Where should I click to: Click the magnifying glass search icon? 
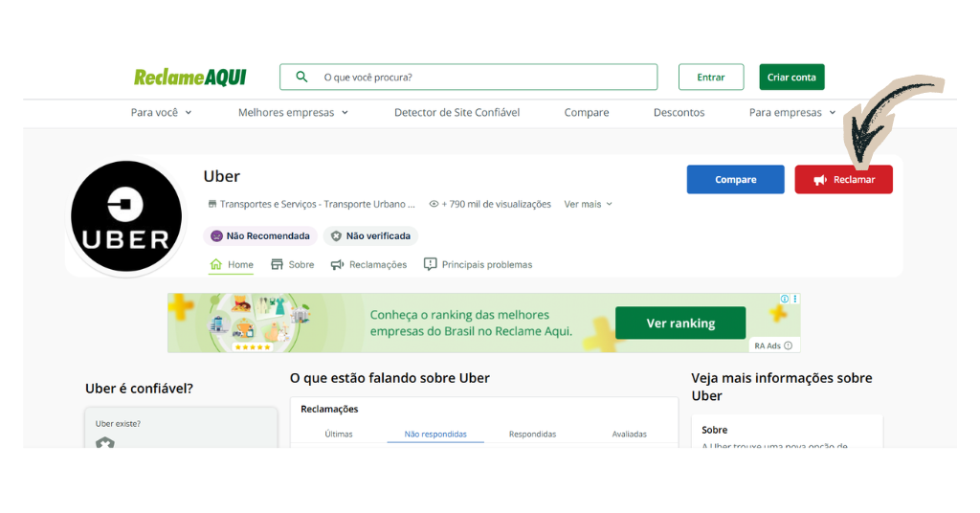301,78
